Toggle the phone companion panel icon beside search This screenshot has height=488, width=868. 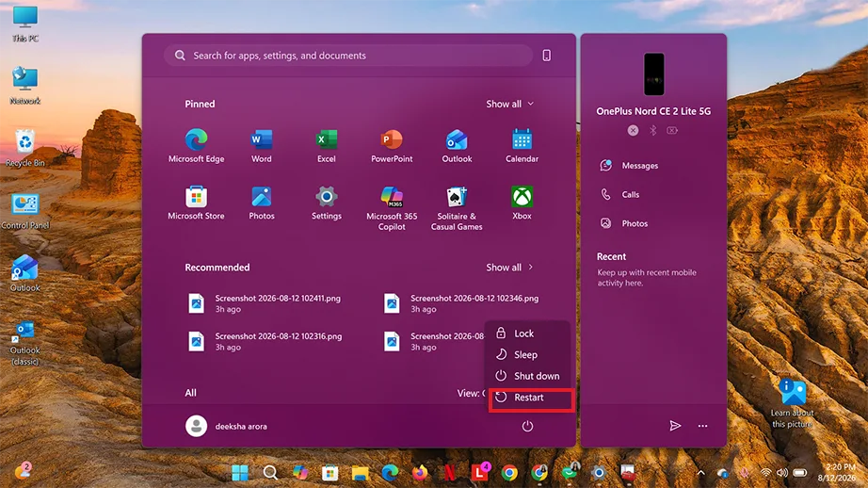(x=546, y=56)
